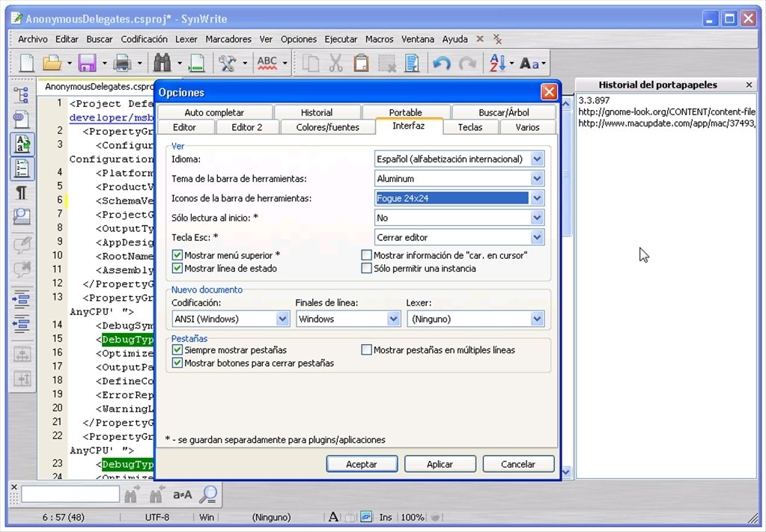Click the Paste clipboard icon
This screenshot has height=532, width=766.
[361, 63]
